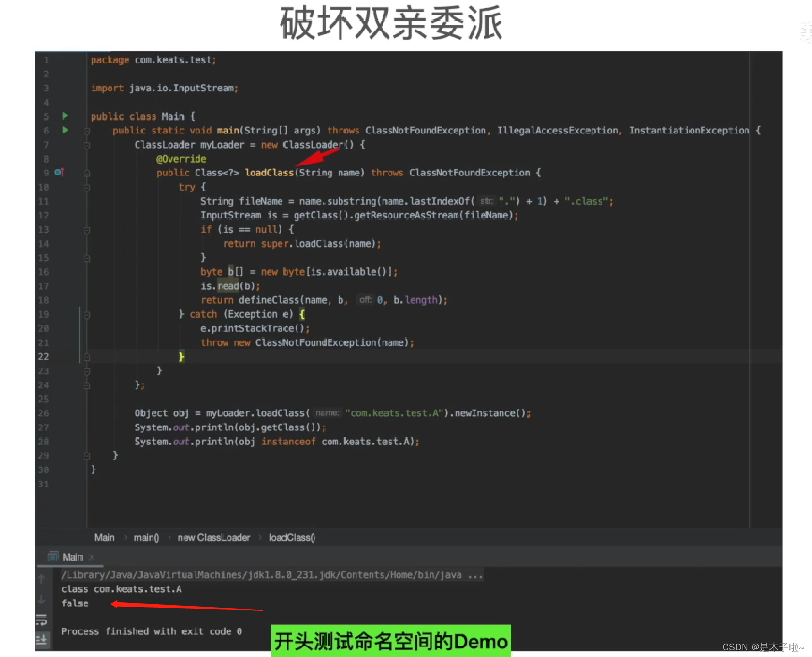Collapse try block fold at line 10
This screenshot has height=657, width=812.
87,188
